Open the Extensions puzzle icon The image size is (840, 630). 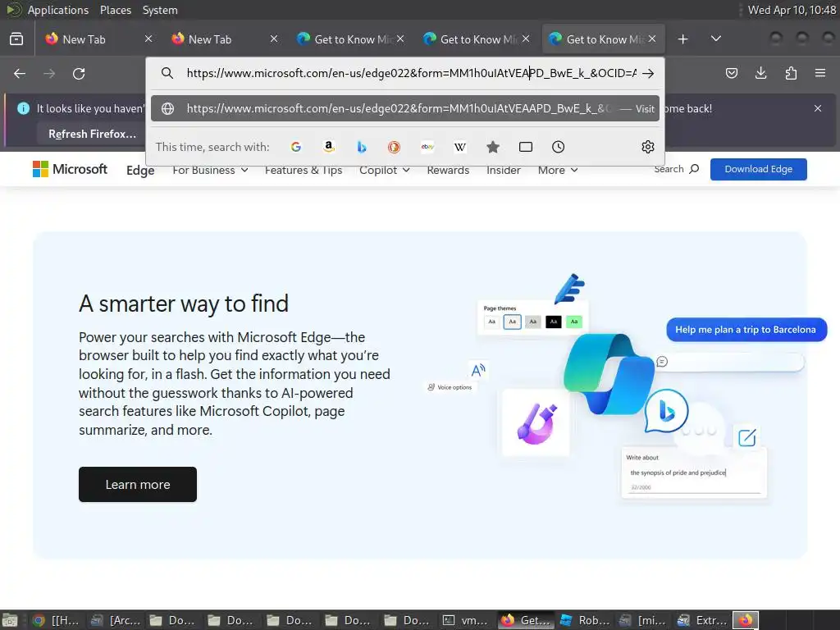click(791, 73)
